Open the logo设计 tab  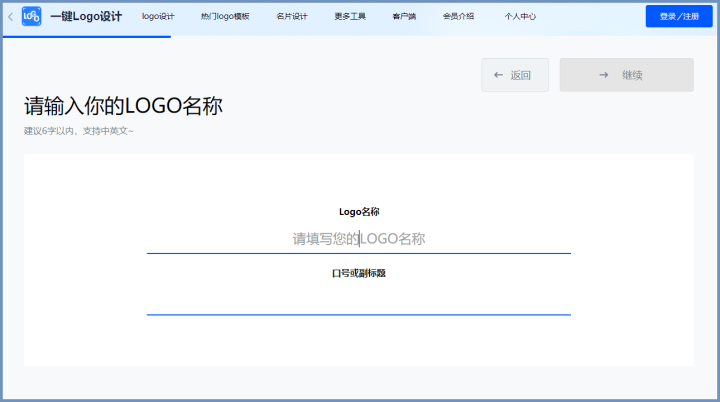pyautogui.click(x=158, y=17)
